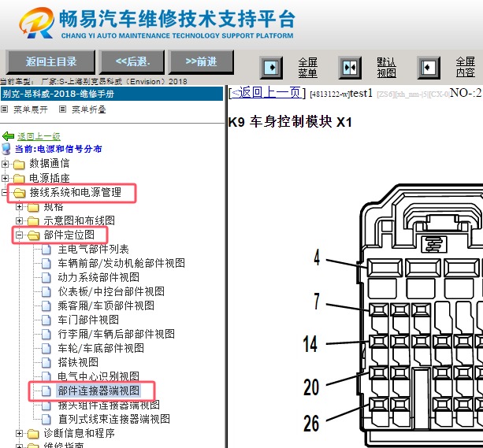Open the 返回上一页 link
The height and width of the screenshot is (448, 483).
[266, 93]
